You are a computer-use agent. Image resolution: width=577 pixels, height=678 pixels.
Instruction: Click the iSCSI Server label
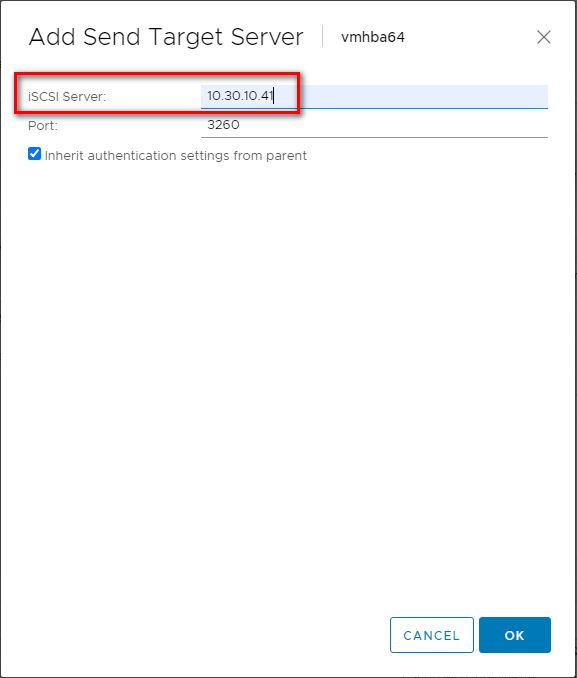[x=67, y=96]
